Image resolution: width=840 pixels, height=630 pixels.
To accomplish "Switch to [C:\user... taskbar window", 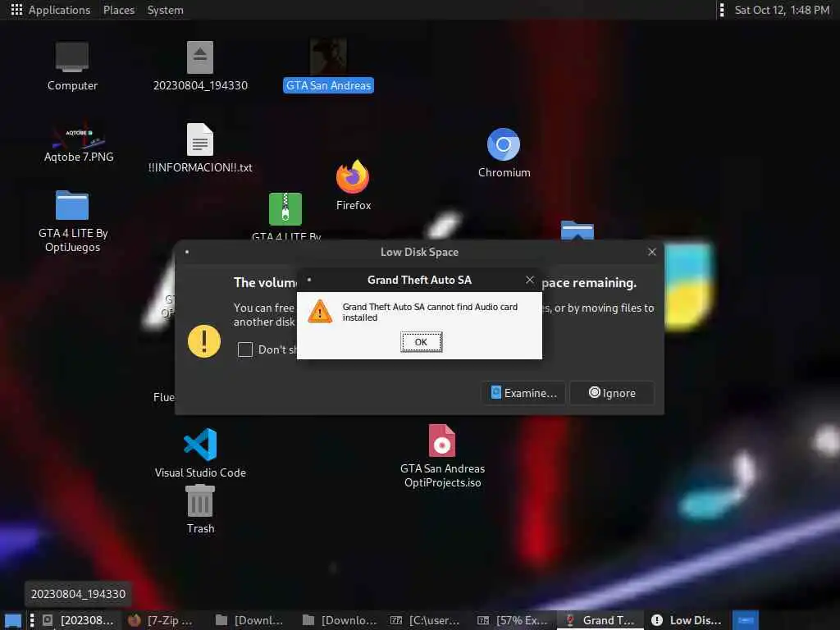I will (426, 620).
